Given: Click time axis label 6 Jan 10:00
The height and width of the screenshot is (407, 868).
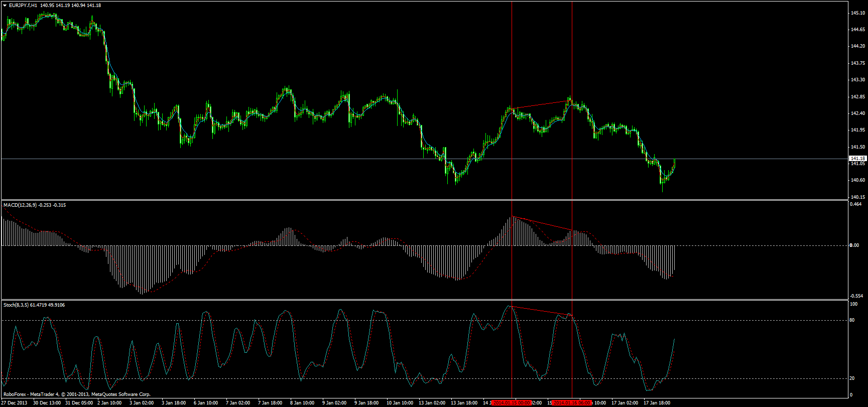Looking at the screenshot, I should (206, 403).
